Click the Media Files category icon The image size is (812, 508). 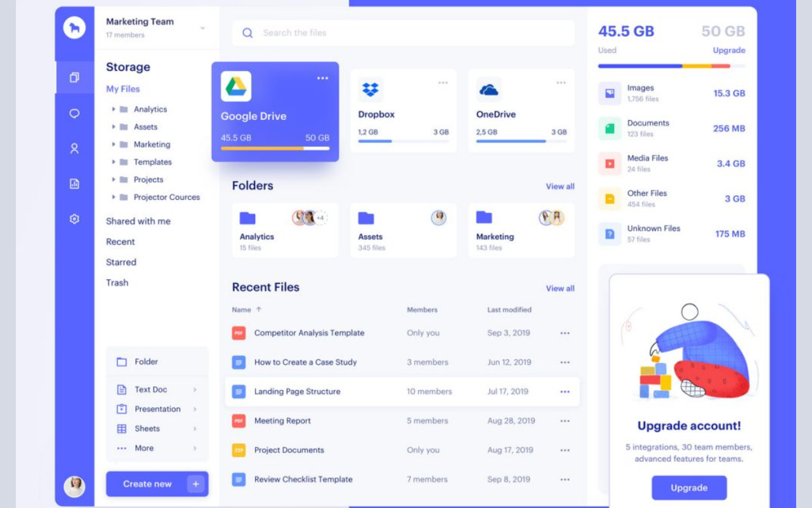(610, 164)
